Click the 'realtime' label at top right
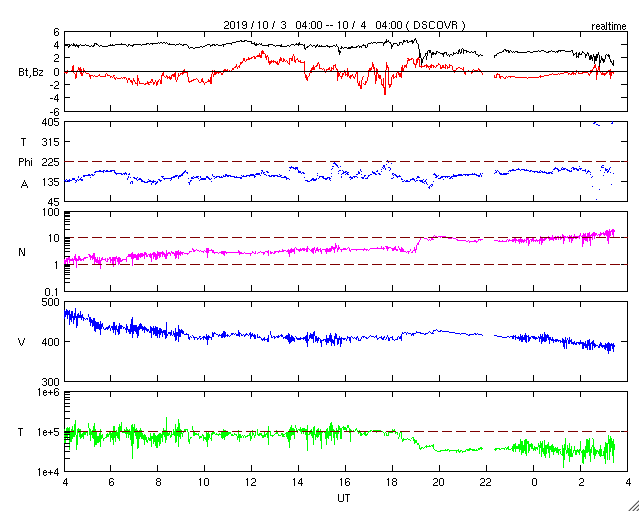 click(609, 27)
